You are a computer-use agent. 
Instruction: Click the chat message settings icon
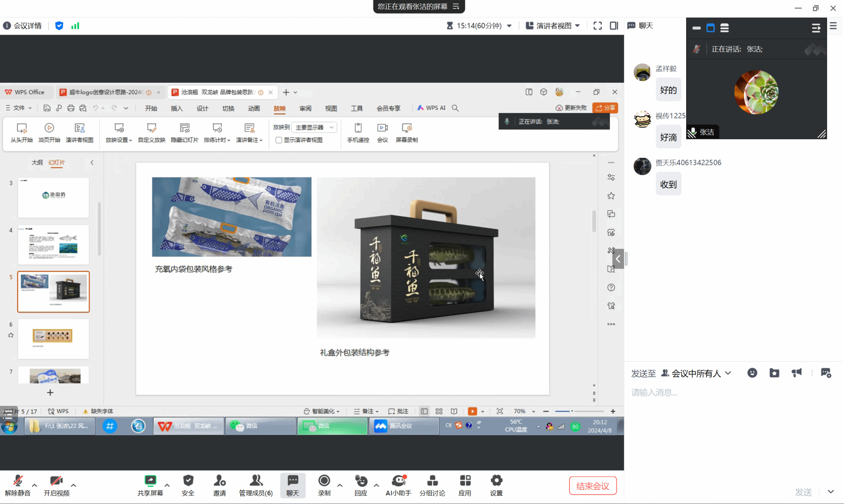(x=826, y=373)
